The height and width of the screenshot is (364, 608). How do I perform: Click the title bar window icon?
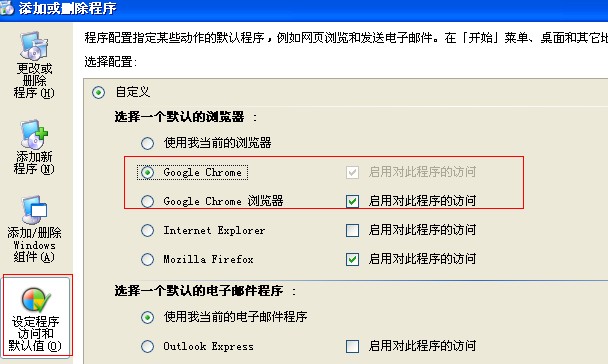coord(7,8)
